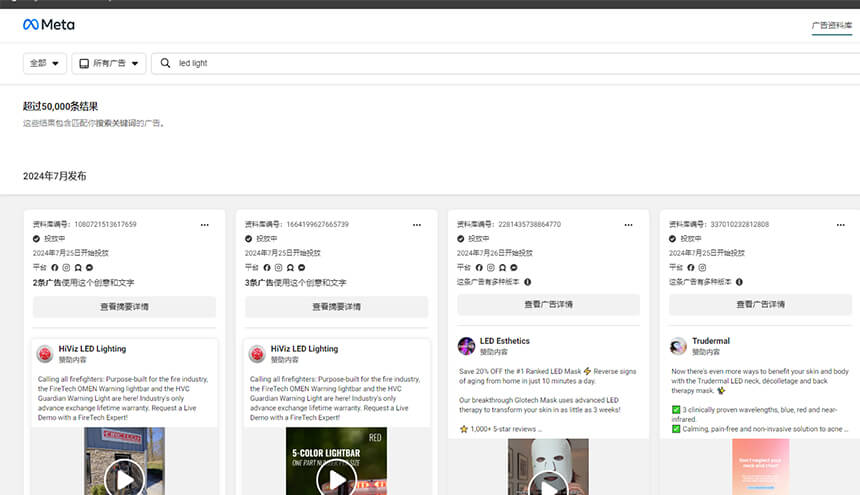The width and height of the screenshot is (860, 495).
Task: Open more options for ad 337010232812808
Action: (841, 225)
